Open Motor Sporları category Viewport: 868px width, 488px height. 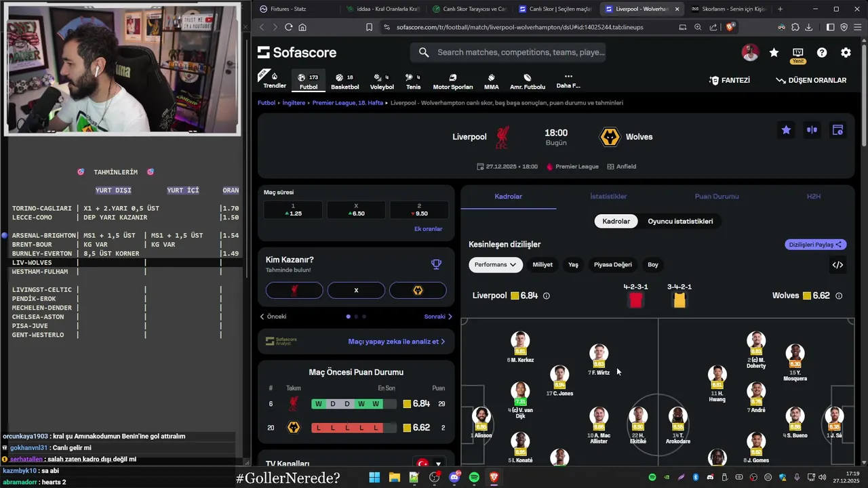click(453, 81)
